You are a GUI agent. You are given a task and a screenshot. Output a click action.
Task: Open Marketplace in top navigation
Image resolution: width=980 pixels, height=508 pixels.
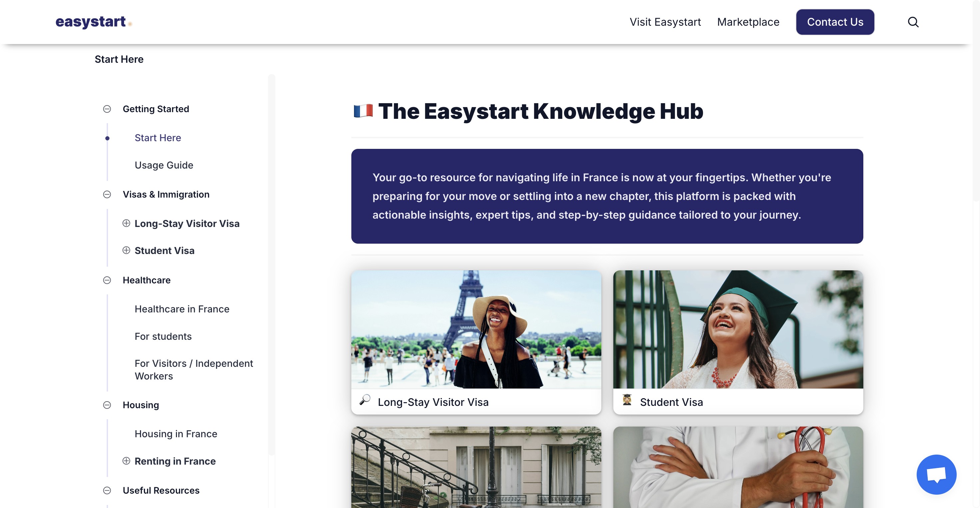748,22
